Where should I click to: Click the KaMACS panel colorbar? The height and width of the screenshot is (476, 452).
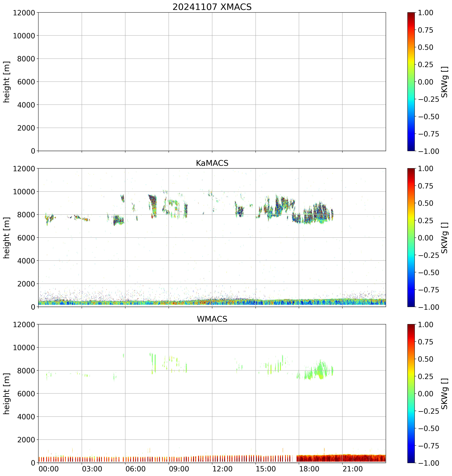(x=411, y=238)
